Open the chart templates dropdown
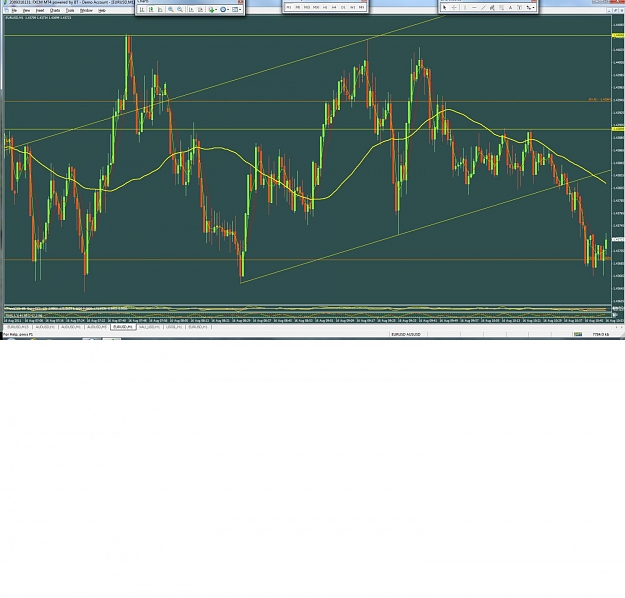 236,10
